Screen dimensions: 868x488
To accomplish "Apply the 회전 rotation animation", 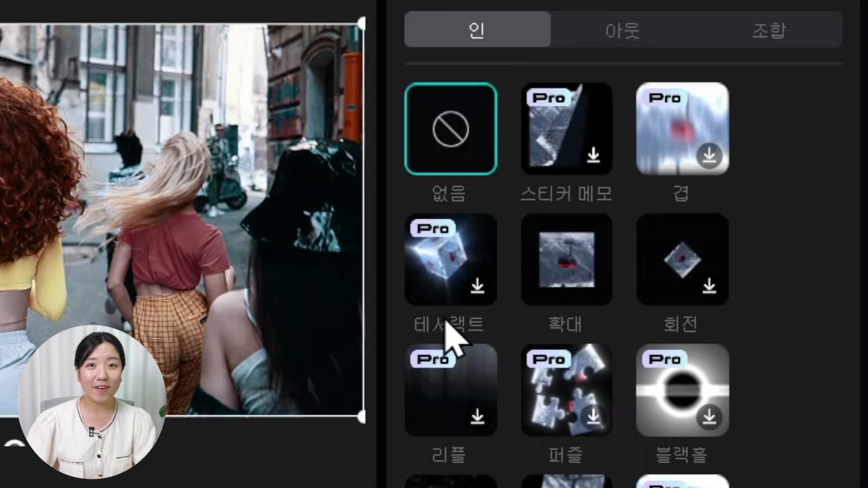I will (683, 259).
